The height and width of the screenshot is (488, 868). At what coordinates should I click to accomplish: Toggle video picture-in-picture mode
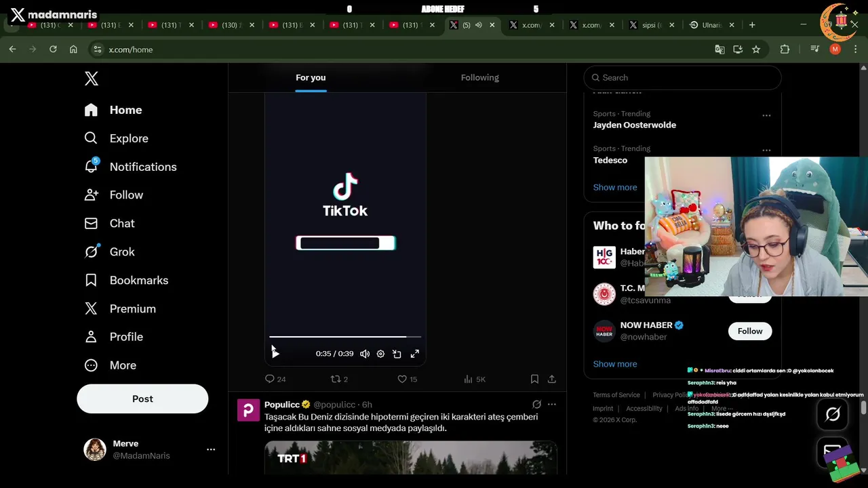397,354
